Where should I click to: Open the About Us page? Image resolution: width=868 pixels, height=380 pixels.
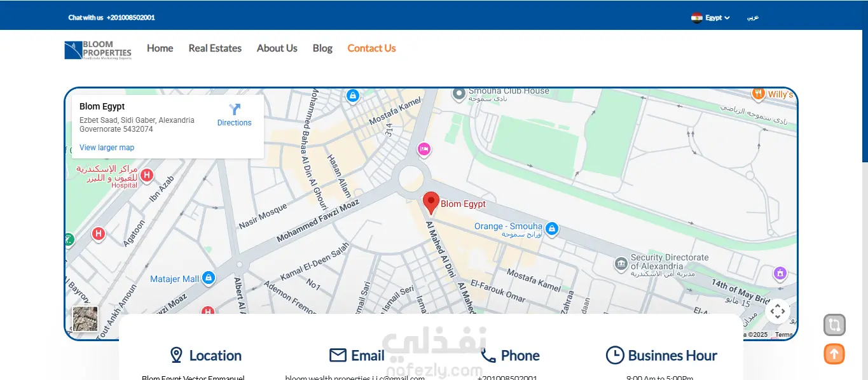(277, 48)
